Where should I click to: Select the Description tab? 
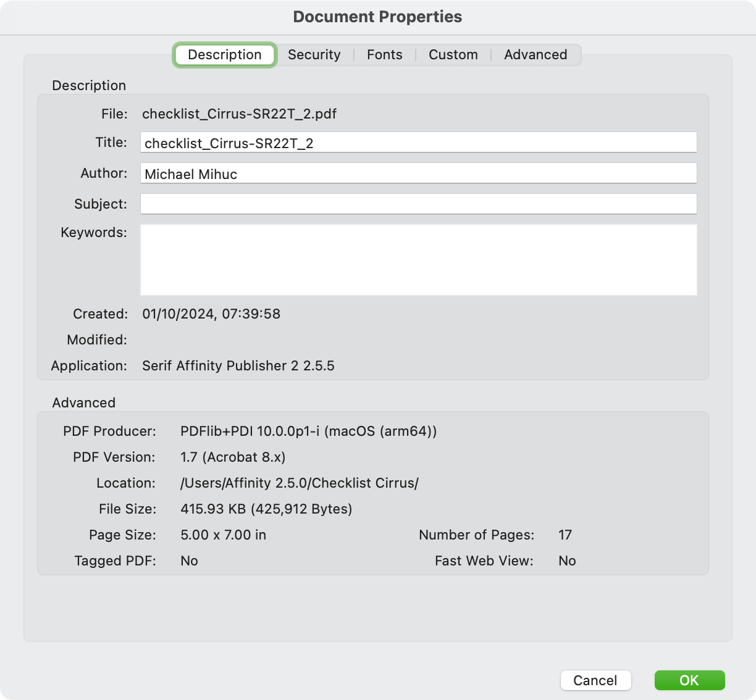click(x=224, y=54)
